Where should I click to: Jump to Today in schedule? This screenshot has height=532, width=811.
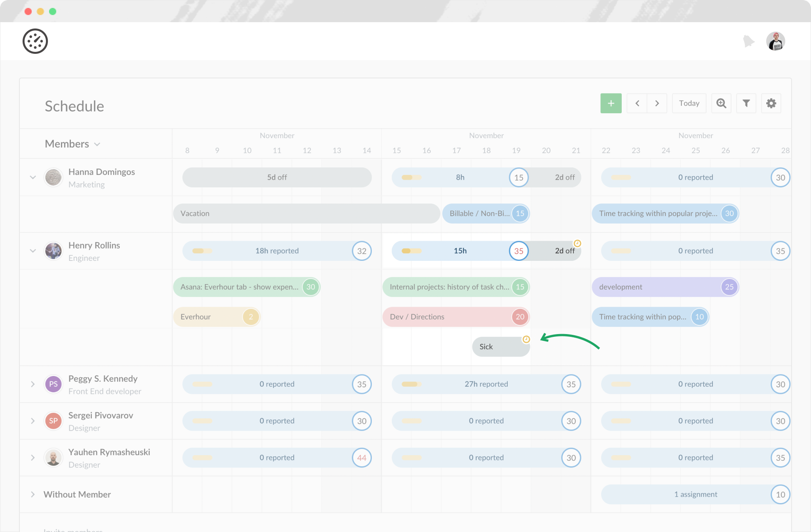(x=689, y=103)
